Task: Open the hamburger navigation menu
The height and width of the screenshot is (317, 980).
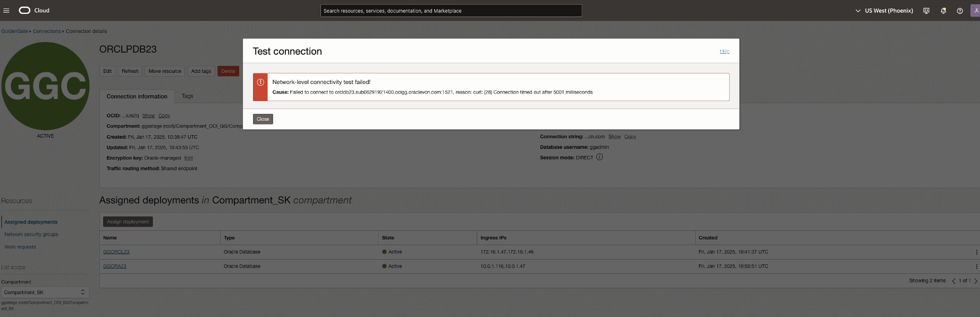Action: tap(6, 11)
